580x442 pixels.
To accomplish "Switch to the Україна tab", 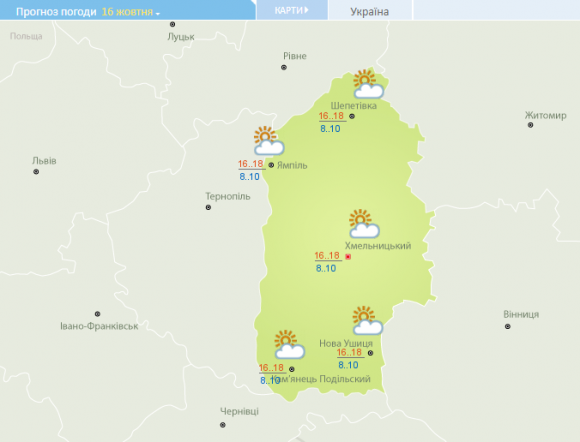I will 370,12.
